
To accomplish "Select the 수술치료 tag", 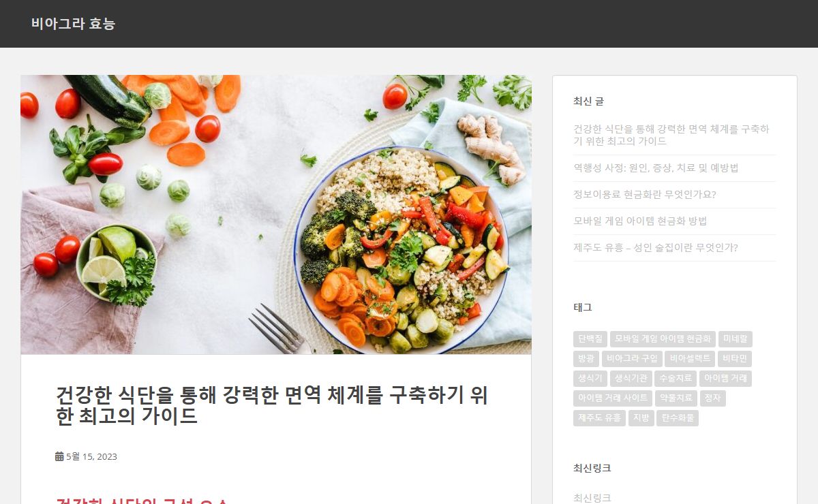I will click(x=676, y=378).
